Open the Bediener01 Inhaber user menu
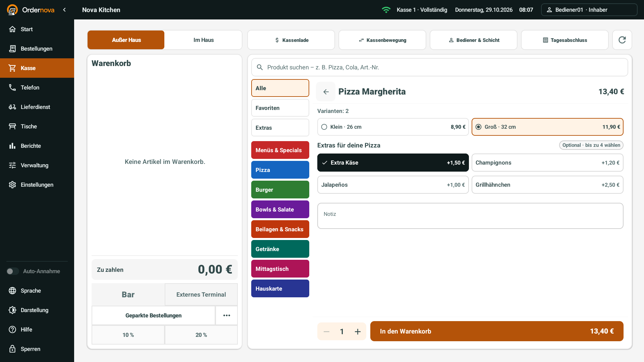644x362 pixels. 589,10
